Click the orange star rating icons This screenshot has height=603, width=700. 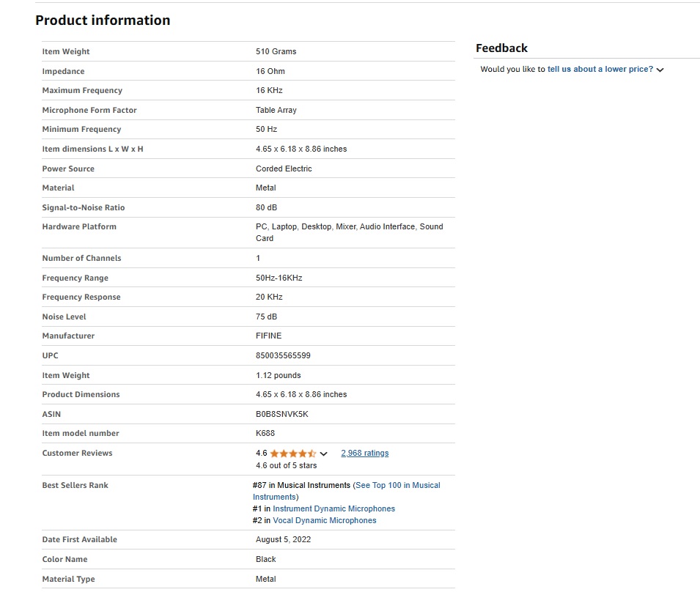(x=293, y=454)
